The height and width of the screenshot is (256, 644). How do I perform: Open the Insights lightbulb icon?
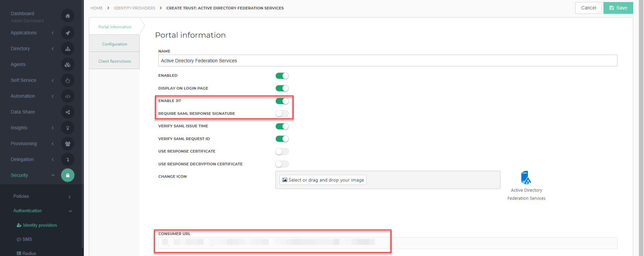(x=68, y=128)
